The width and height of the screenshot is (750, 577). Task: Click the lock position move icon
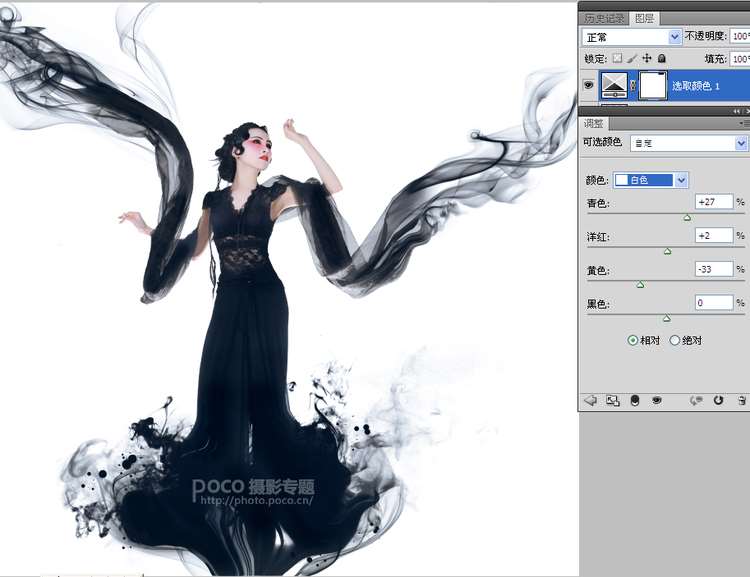click(x=646, y=59)
